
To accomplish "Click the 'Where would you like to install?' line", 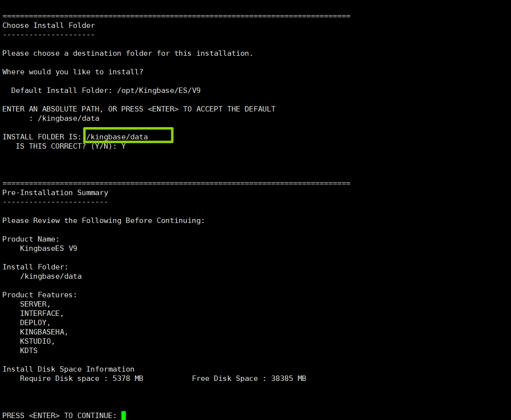I will pos(72,72).
